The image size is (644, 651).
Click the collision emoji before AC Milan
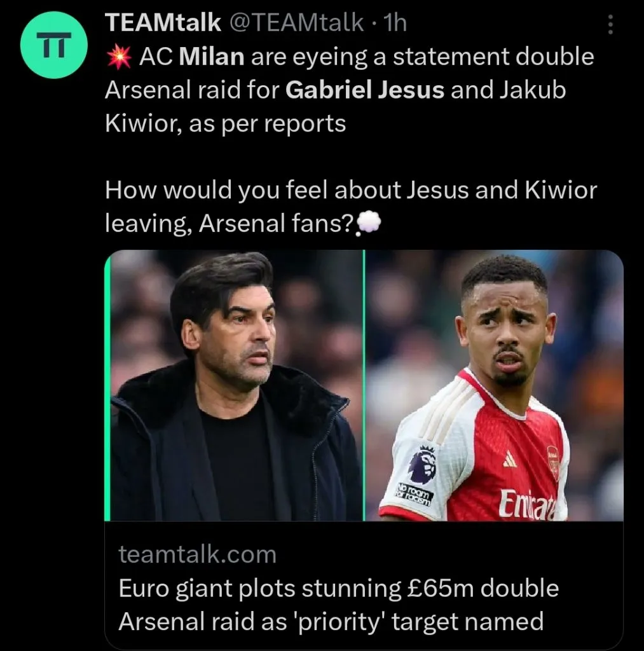[118, 57]
